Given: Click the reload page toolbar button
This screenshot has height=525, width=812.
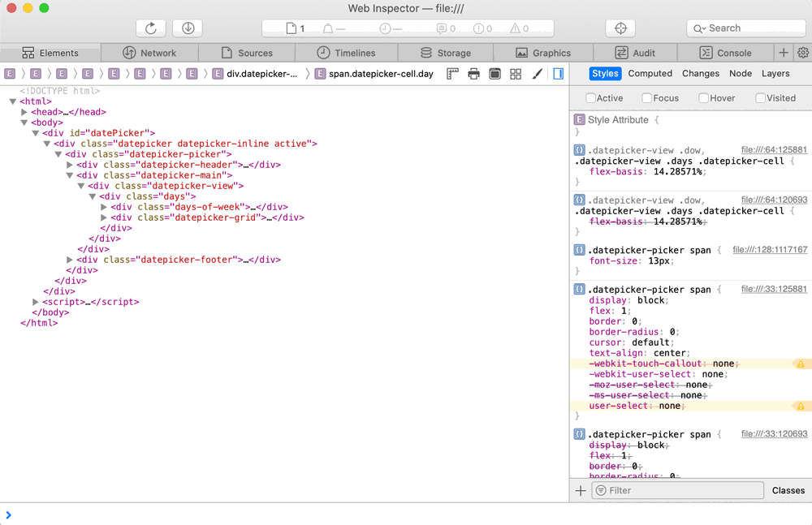Looking at the screenshot, I should click(x=151, y=28).
